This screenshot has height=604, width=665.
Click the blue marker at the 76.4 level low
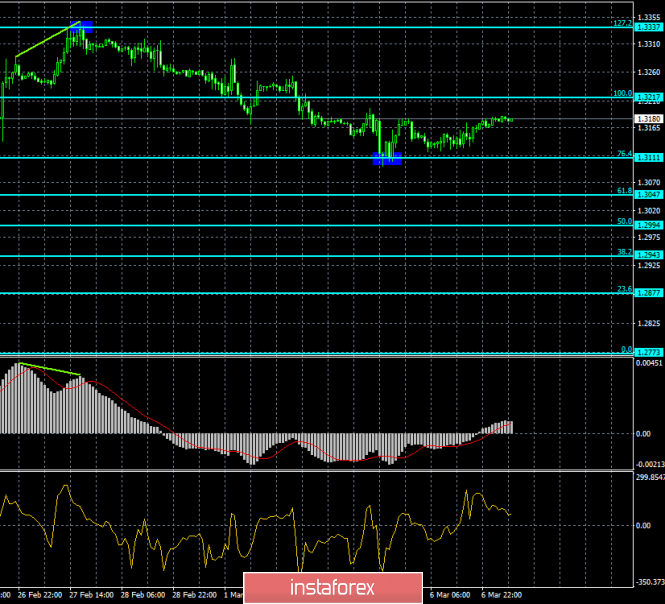click(387, 159)
